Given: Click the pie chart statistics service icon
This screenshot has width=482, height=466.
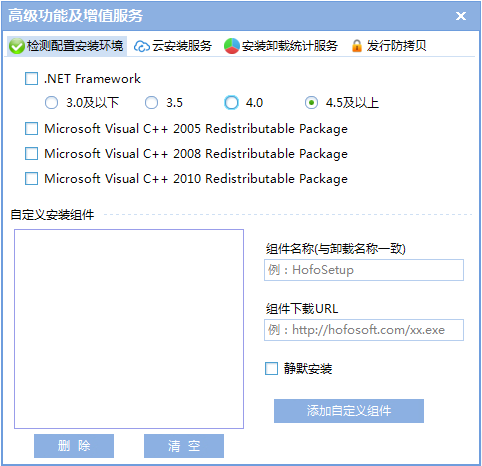Looking at the screenshot, I should coord(232,46).
